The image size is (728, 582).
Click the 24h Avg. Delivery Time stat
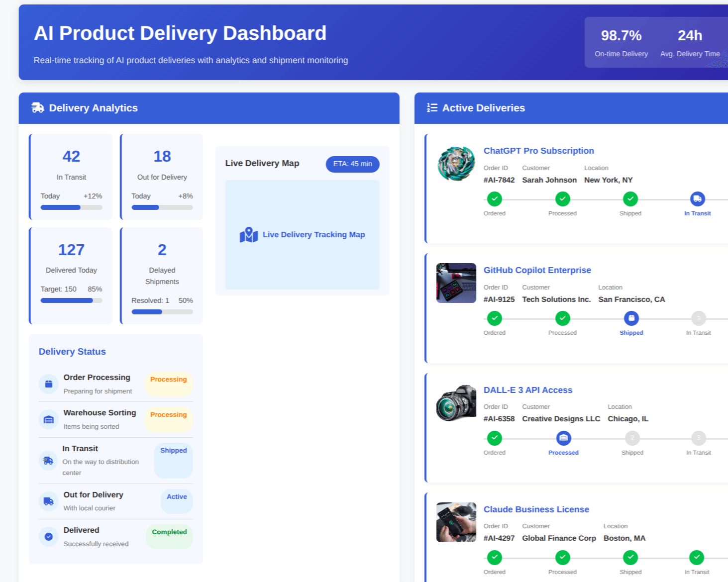(x=690, y=43)
